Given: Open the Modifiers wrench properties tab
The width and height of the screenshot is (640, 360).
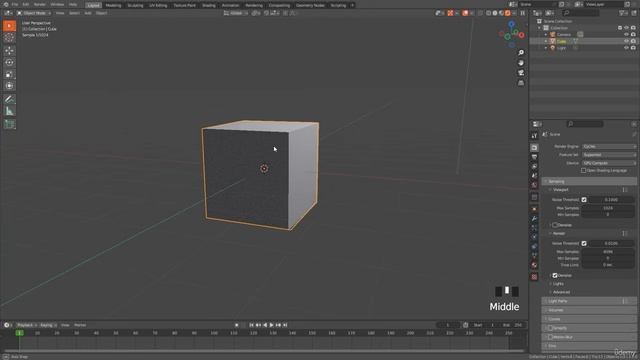Looking at the screenshot, I should pos(534,219).
